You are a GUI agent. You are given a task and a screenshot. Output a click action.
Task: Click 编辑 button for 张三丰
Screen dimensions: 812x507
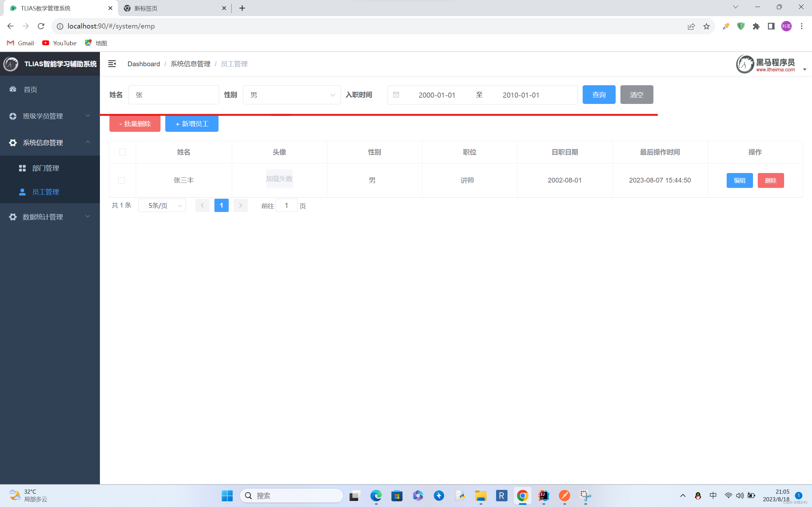coord(740,180)
